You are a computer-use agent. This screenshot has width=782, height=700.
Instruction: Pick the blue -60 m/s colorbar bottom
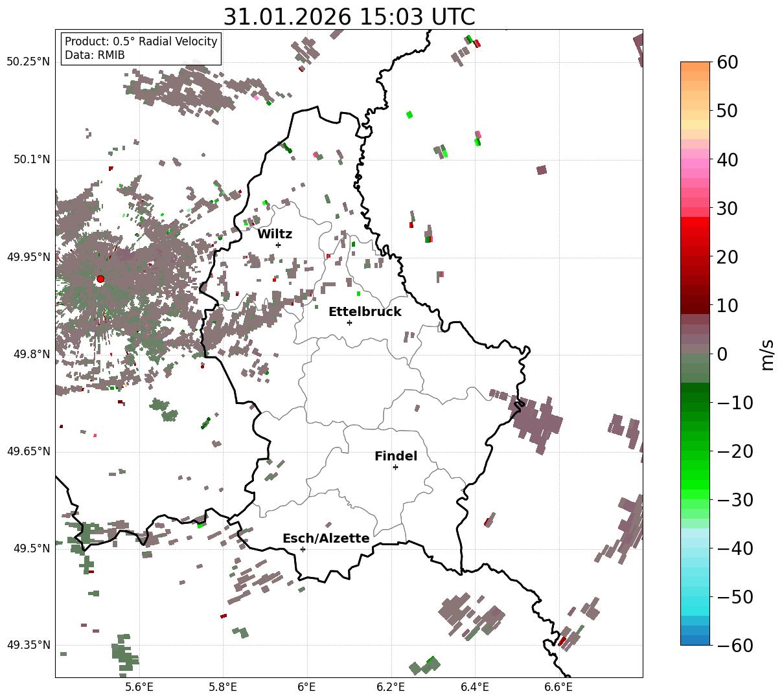tap(695, 640)
